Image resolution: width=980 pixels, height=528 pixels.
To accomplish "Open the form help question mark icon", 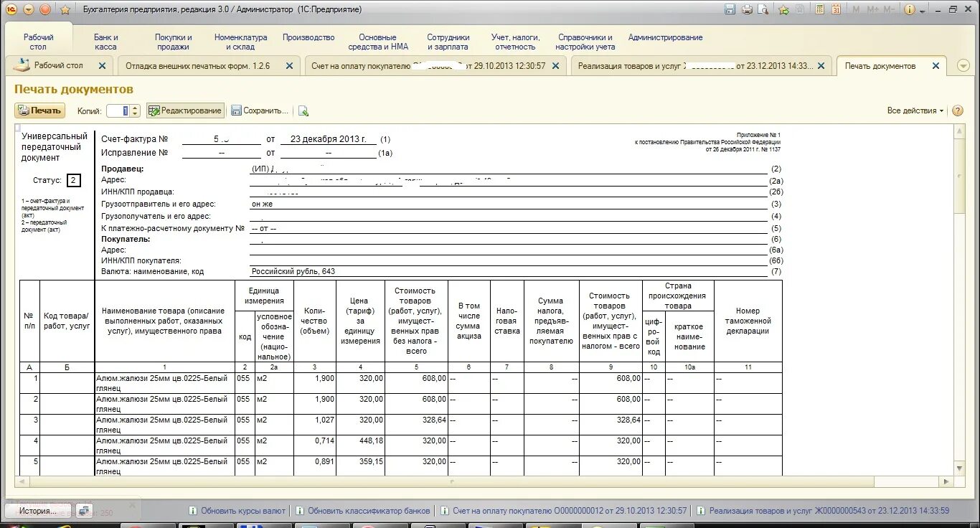I will click(957, 110).
